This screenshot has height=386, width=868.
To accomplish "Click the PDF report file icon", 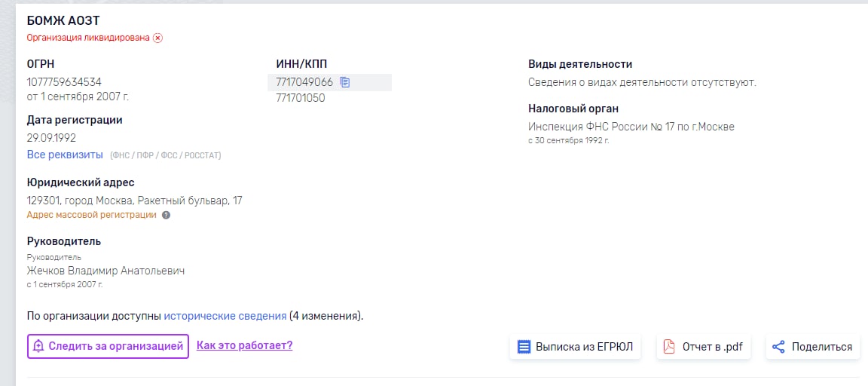I will pos(669,348).
